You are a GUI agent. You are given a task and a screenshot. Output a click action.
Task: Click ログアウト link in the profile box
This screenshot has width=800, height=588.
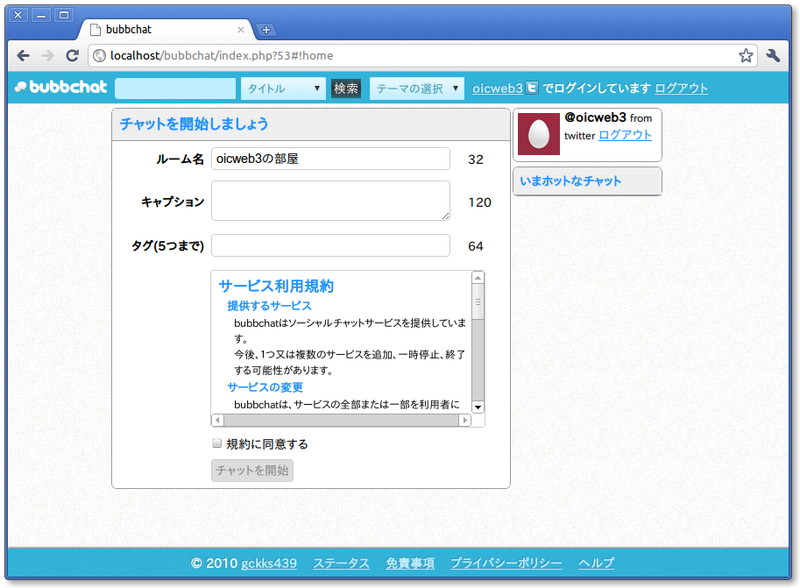[625, 135]
